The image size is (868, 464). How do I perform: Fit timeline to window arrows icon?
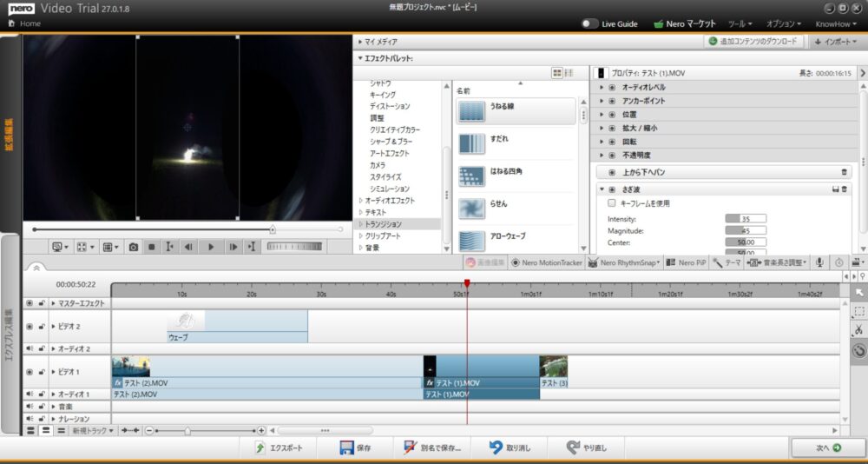tap(131, 430)
